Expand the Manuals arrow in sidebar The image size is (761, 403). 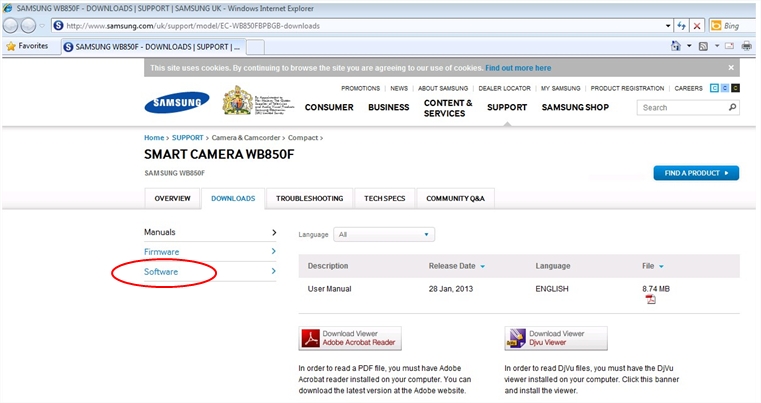point(274,233)
